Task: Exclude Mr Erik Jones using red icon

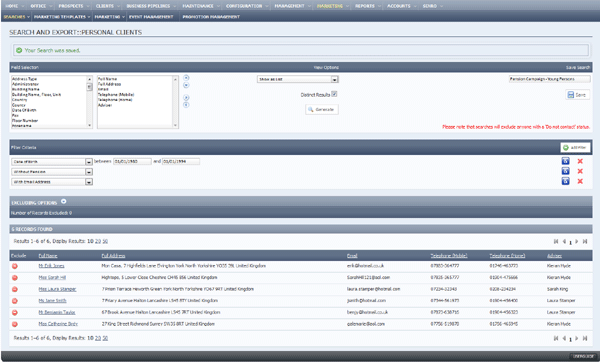Action: pyautogui.click(x=15, y=266)
